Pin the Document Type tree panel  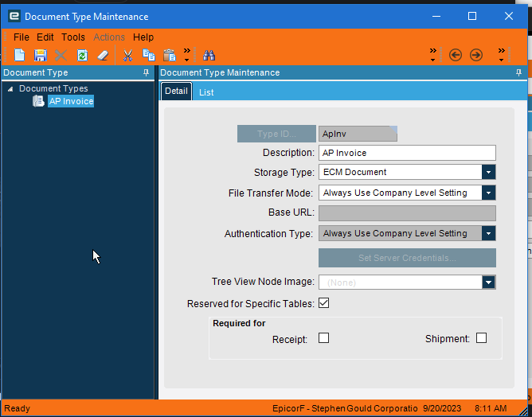tap(146, 72)
